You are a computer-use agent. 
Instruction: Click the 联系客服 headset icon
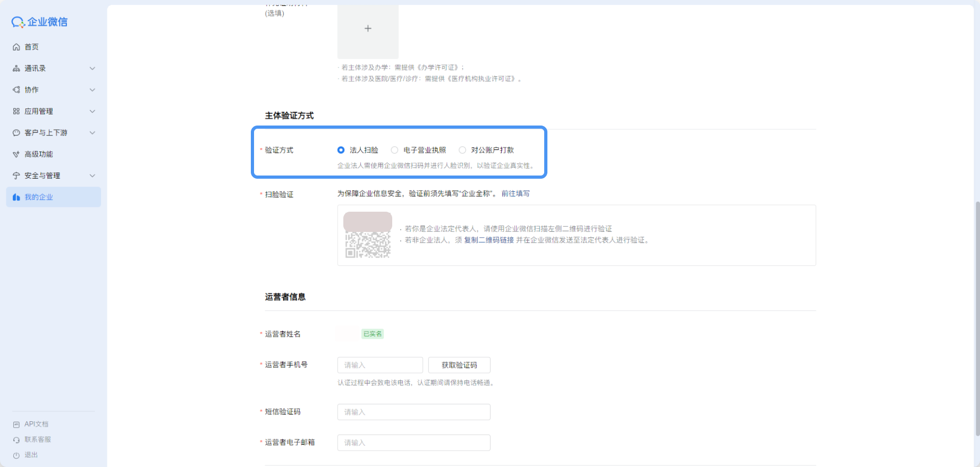[x=16, y=440]
